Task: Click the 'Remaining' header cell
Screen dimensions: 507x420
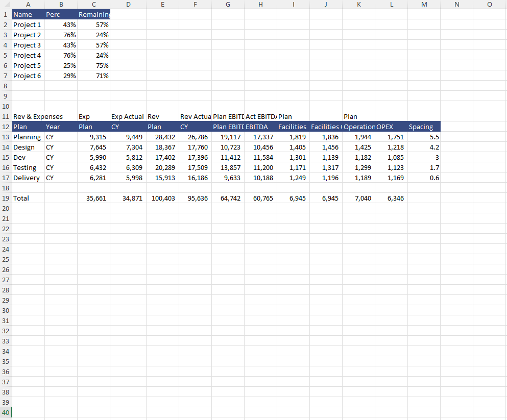Action: (x=94, y=14)
